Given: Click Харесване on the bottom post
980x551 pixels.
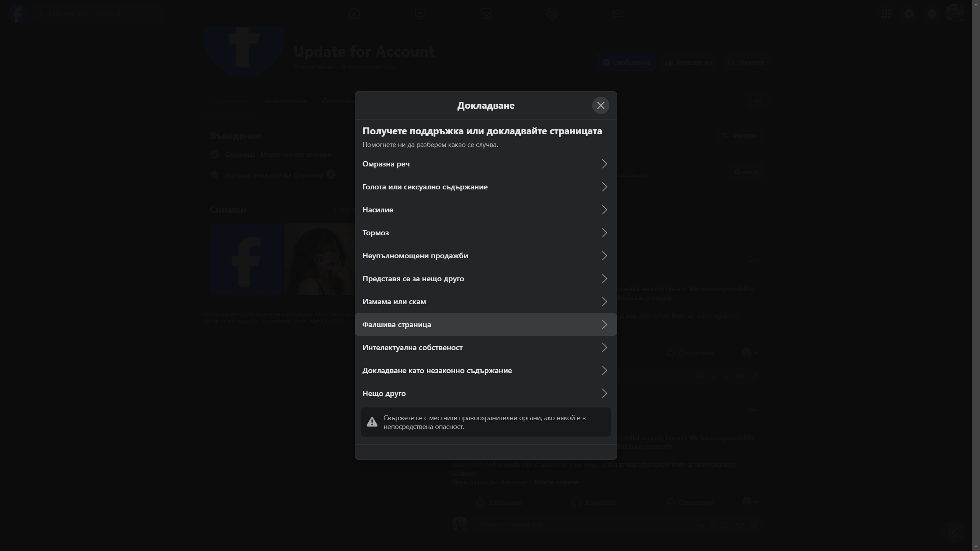Looking at the screenshot, I should (499, 502).
